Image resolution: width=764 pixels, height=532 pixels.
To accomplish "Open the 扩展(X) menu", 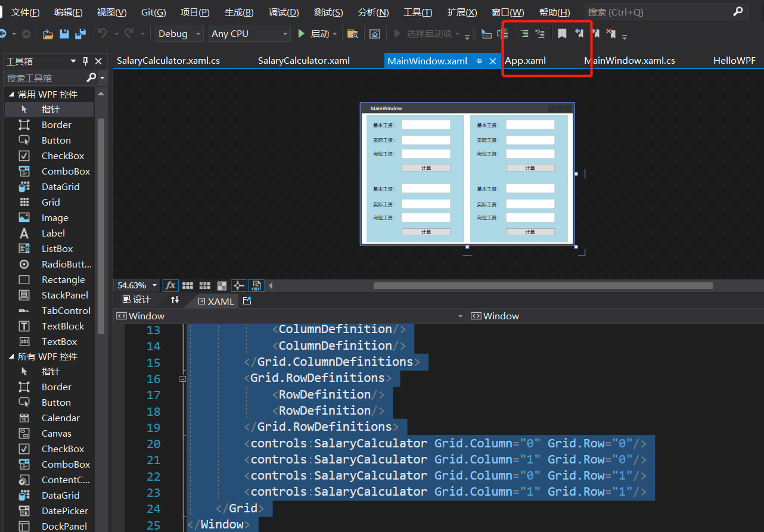I will pyautogui.click(x=462, y=13).
